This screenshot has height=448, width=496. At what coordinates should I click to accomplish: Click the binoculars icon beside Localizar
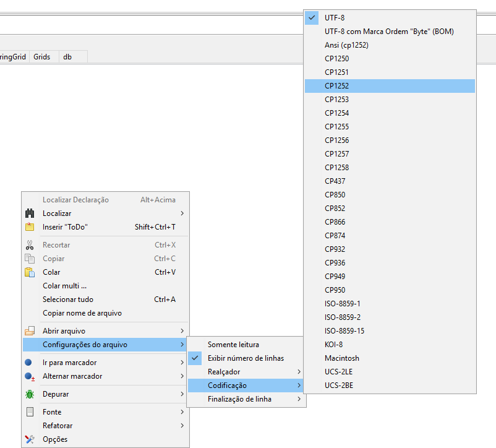coord(30,213)
